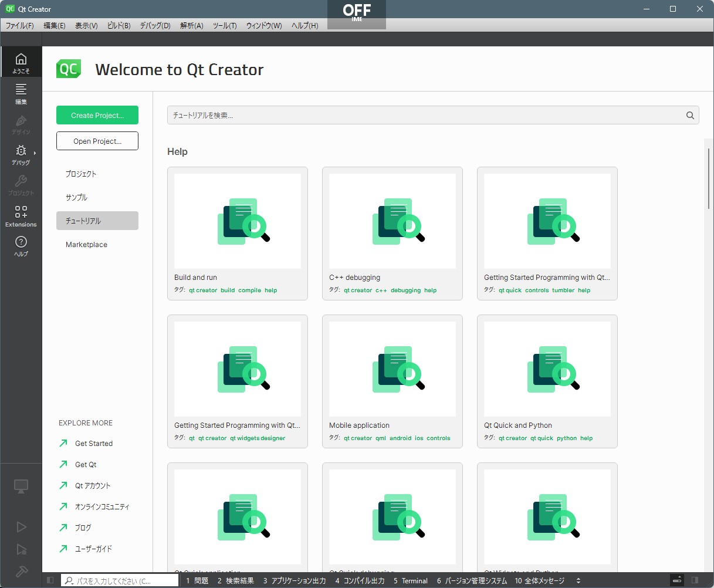Image resolution: width=714 pixels, height=588 pixels.
Task: Open the ファイル(F) menu
Action: [x=20, y=26]
